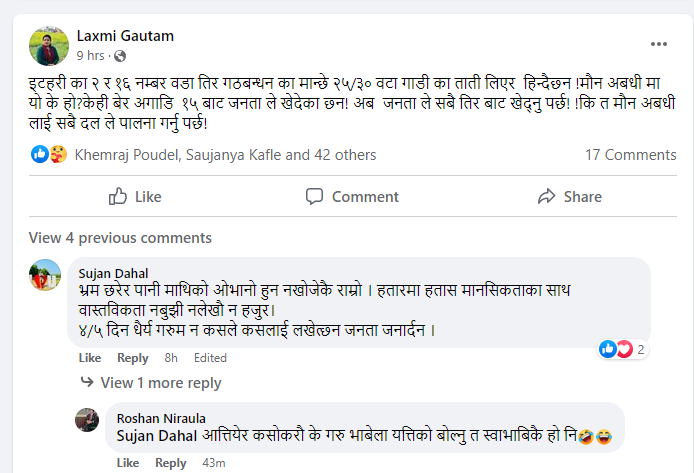Click the post reaction emoji icons

(48, 154)
